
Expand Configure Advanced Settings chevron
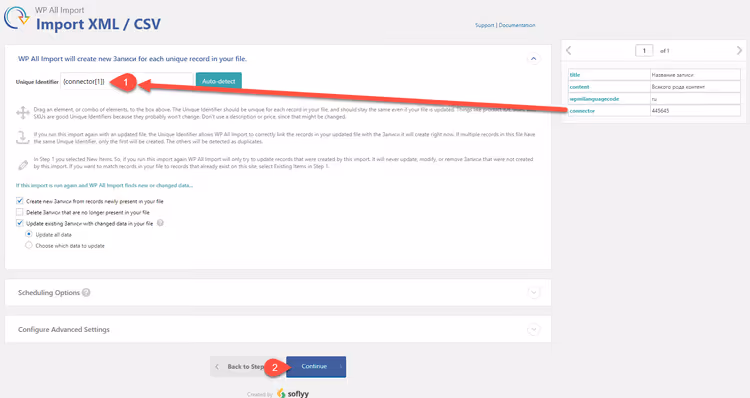[534, 330]
